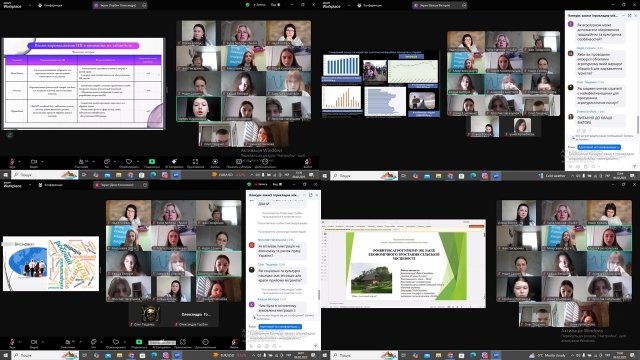Viewport: 640px width, 360px height.
Task: Open Chat in the table-slide Zoom window
Action: tap(107, 162)
